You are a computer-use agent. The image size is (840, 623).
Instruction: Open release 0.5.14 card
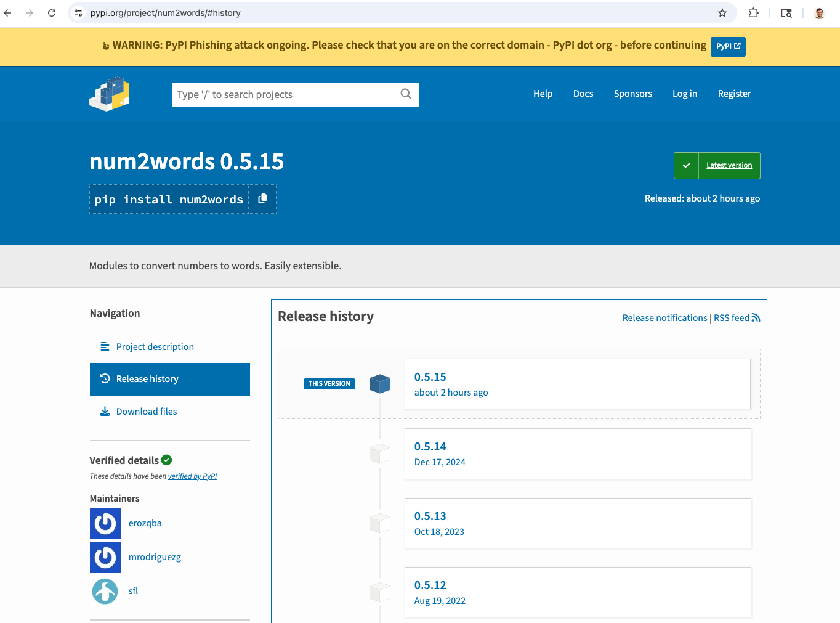coord(578,454)
